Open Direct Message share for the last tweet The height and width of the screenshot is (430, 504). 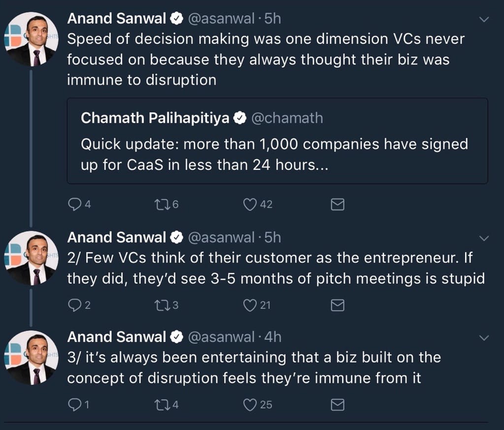coord(337,404)
